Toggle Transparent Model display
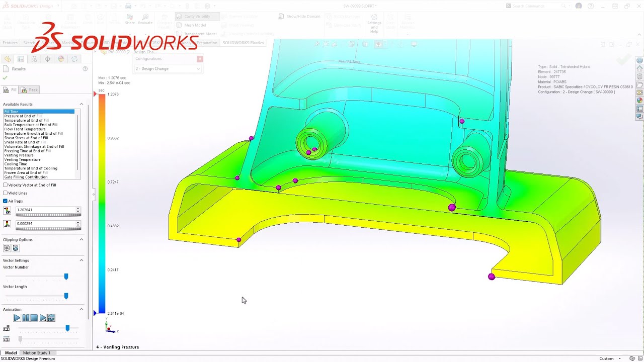Image resolution: width=644 pixels, height=362 pixels. point(197,34)
